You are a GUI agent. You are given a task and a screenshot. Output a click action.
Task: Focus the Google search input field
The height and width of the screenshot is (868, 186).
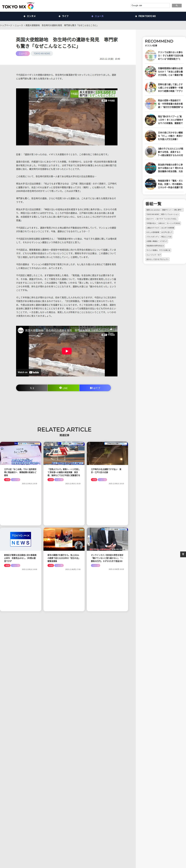[x=150, y=5]
